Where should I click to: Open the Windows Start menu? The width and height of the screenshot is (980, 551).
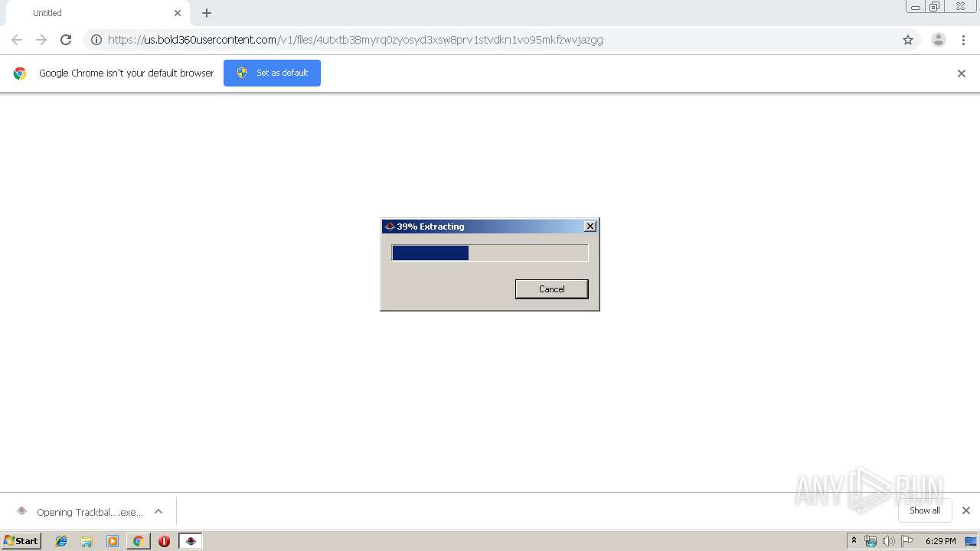21,540
